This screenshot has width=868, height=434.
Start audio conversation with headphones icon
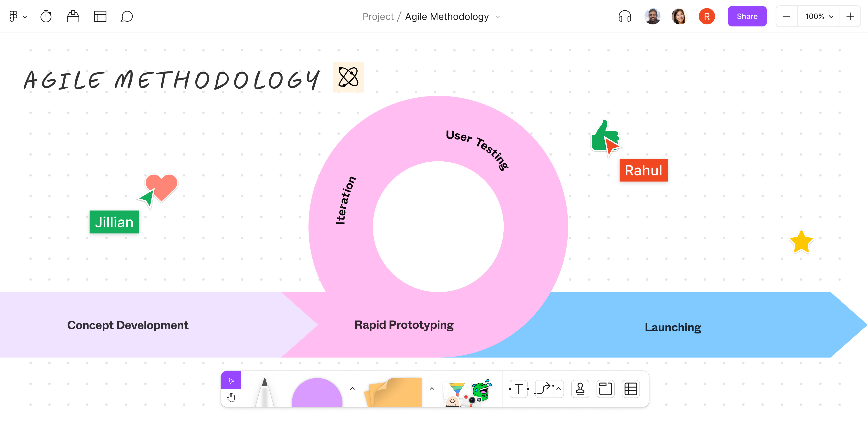click(625, 16)
